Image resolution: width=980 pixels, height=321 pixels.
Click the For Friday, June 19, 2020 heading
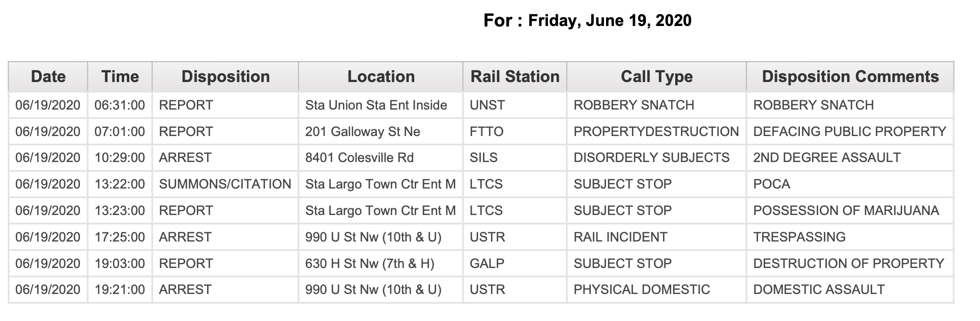(587, 20)
